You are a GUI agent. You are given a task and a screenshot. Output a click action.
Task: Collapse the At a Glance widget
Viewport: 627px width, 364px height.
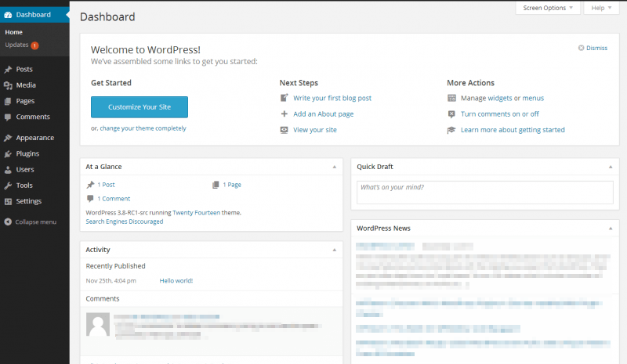(x=335, y=167)
